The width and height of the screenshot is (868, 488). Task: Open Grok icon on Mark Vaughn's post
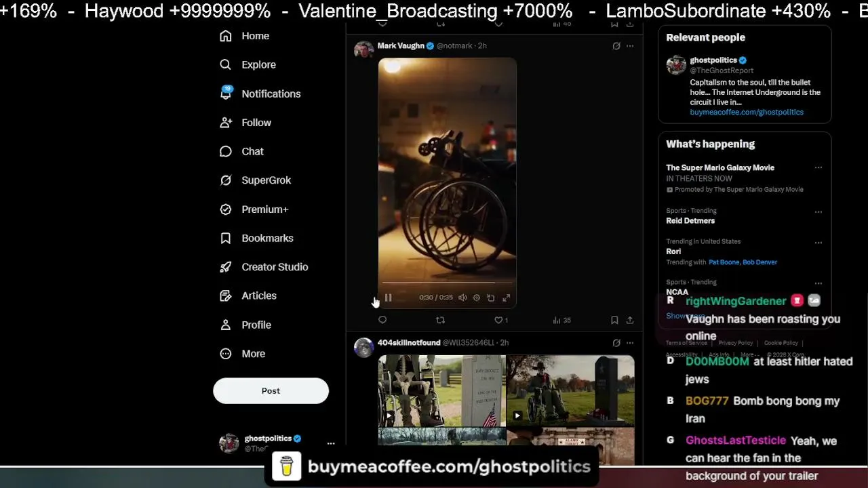(x=616, y=46)
